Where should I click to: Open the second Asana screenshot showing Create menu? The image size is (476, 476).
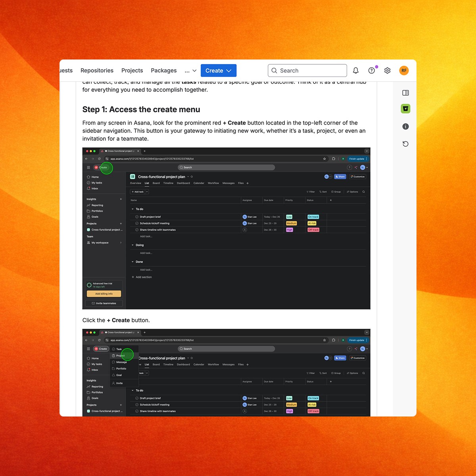tap(226, 372)
